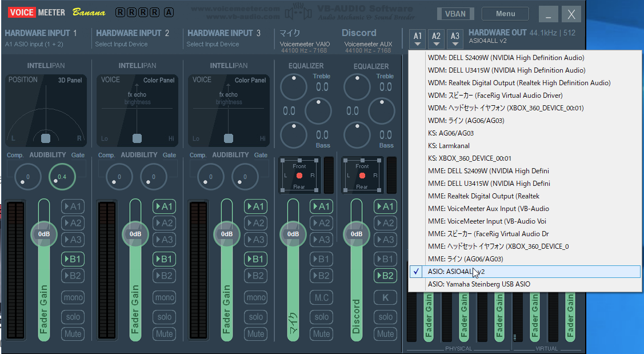This screenshot has height=354, width=644.
Task: Open the A2 hardware out dropdown
Action: [x=436, y=39]
